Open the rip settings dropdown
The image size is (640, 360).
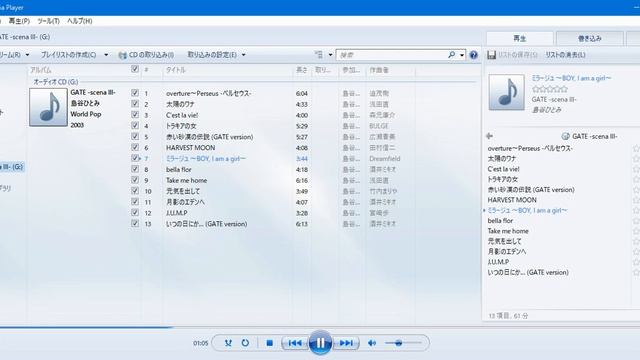click(216, 55)
